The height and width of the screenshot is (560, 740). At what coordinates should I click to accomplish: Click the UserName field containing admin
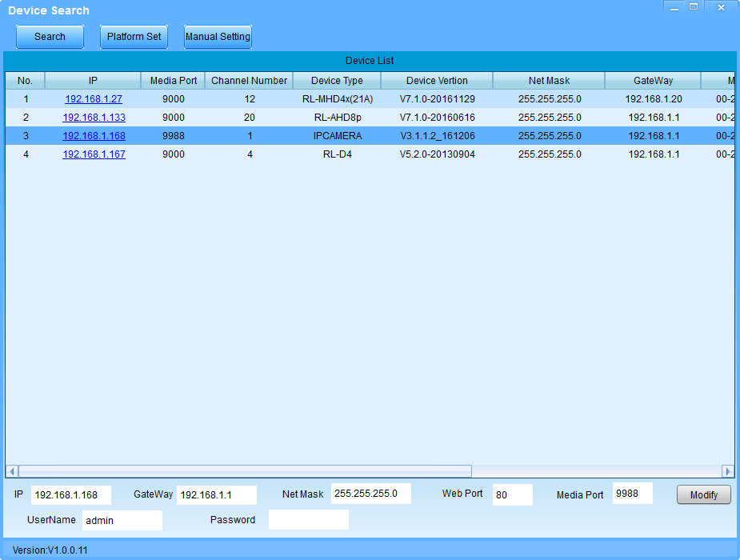[122, 521]
